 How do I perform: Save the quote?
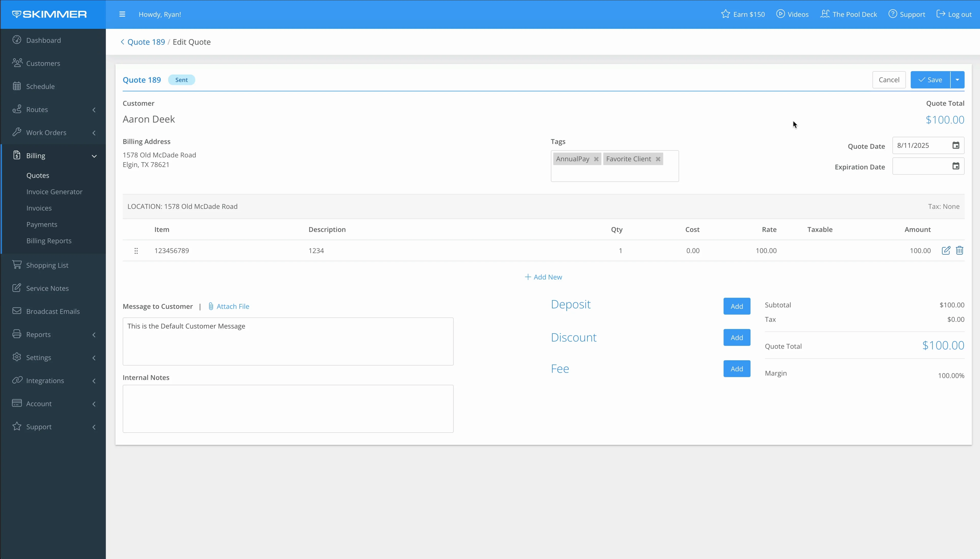click(x=930, y=80)
